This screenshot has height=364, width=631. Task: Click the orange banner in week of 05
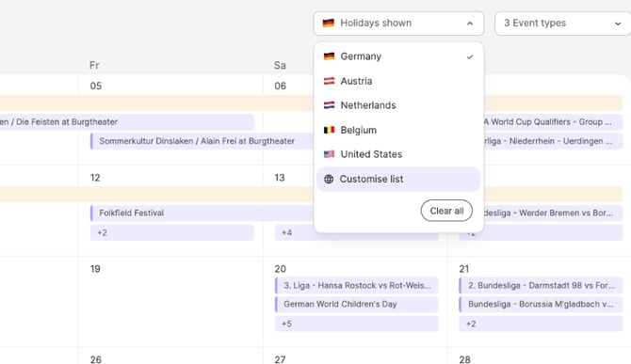pyautogui.click(x=157, y=103)
